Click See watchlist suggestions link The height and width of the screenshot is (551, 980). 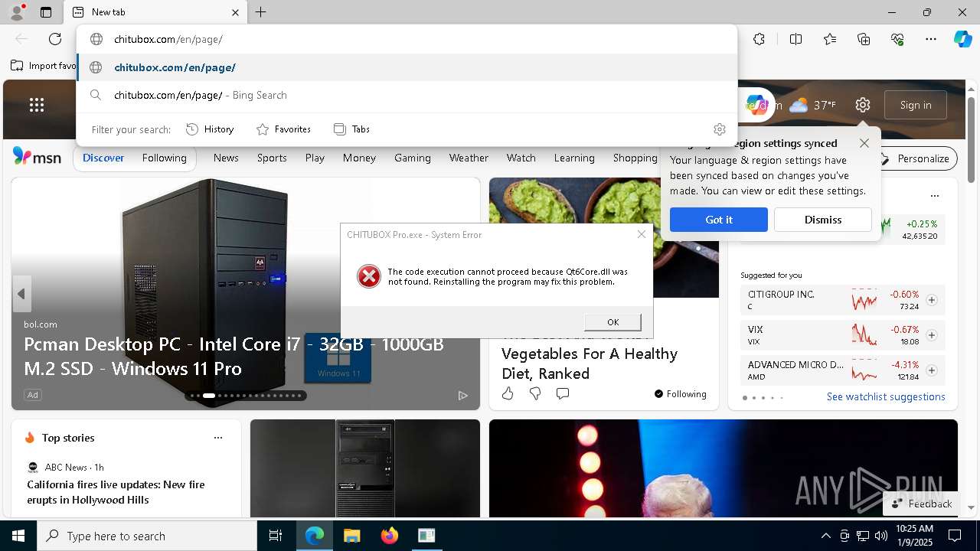[x=886, y=396]
